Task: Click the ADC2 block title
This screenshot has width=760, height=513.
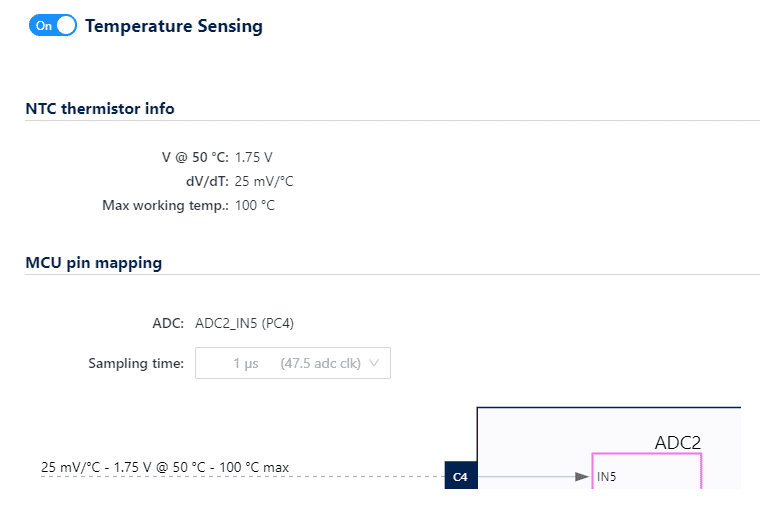Action: [677, 442]
